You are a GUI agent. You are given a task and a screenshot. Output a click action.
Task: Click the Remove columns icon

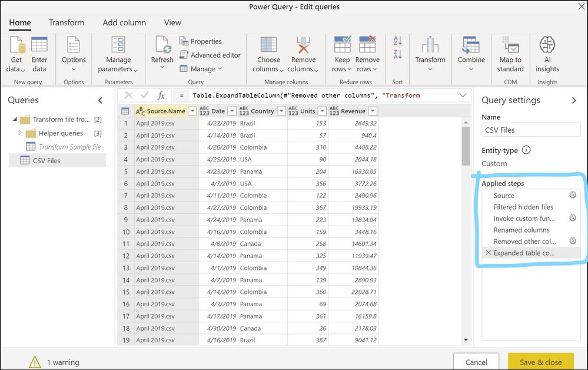pyautogui.click(x=304, y=46)
